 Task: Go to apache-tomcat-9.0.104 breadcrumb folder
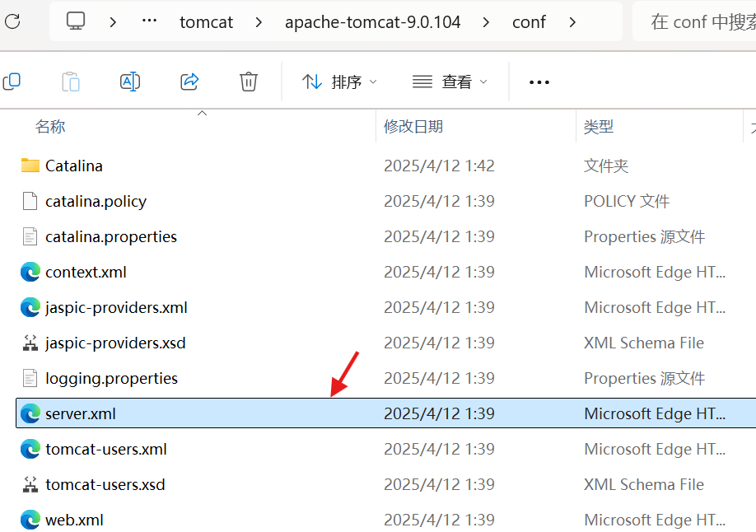pos(373,22)
